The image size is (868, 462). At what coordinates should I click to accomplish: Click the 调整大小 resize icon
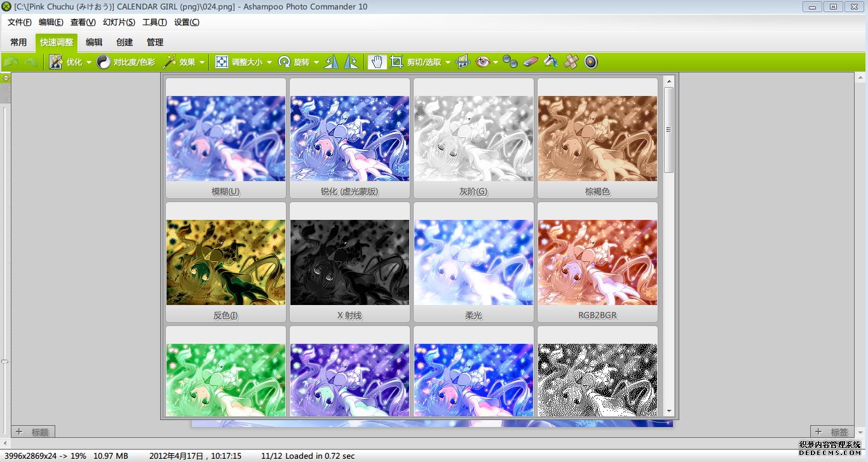click(222, 62)
